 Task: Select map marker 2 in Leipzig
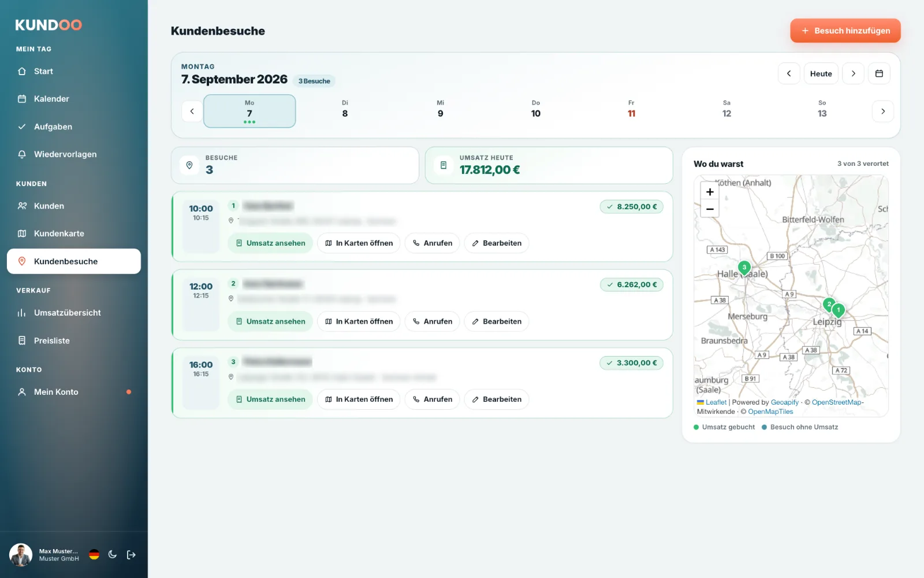[829, 304]
